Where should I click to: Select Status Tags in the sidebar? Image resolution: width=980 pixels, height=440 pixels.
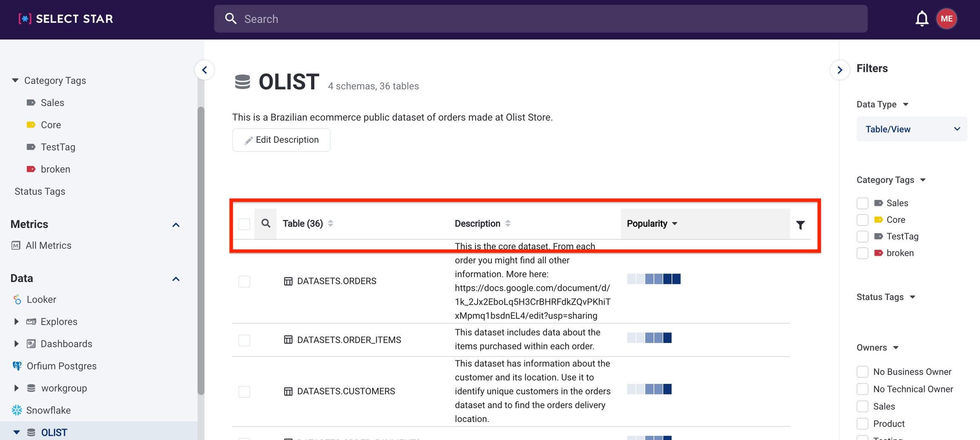(x=40, y=191)
